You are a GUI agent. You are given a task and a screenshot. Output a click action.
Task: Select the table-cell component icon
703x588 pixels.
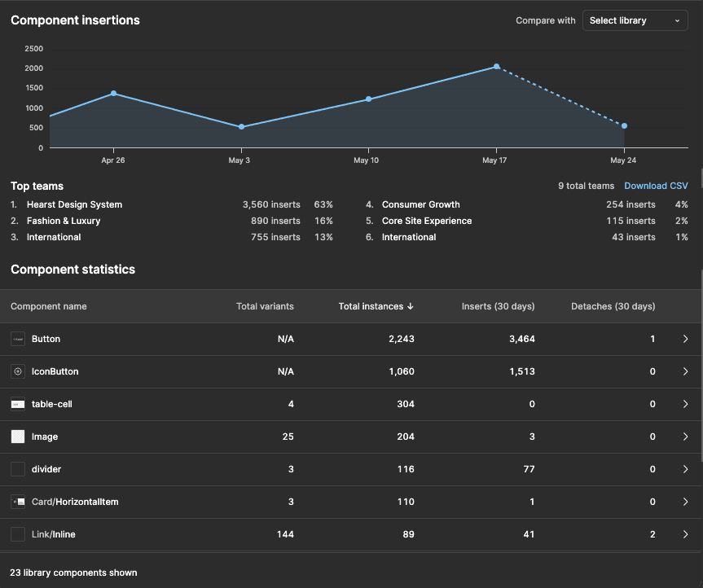pyautogui.click(x=18, y=403)
